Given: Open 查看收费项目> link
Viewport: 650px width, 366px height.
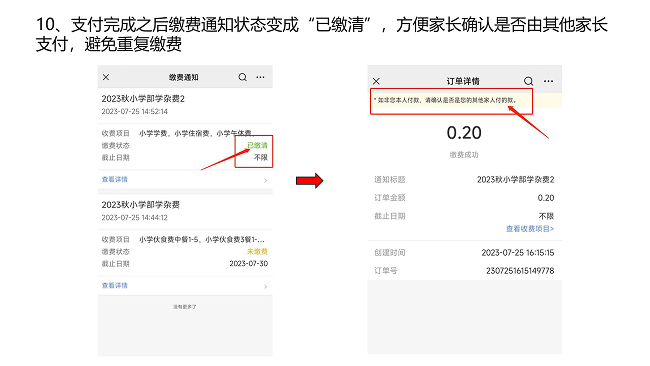Looking at the screenshot, I should pyautogui.click(x=530, y=229).
